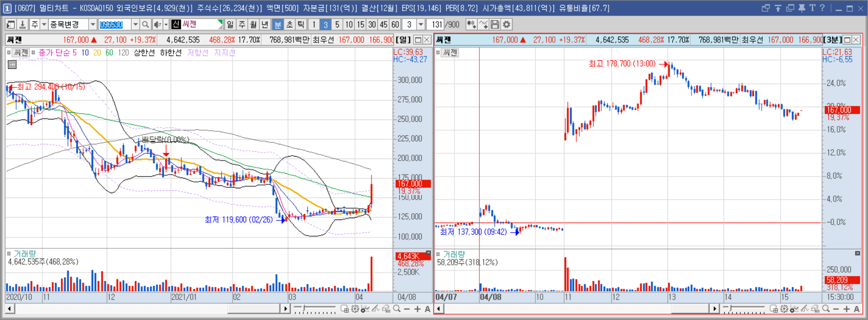Click left chart's scrollbar right arrow
The image size is (868, 320).
(x=286, y=309)
